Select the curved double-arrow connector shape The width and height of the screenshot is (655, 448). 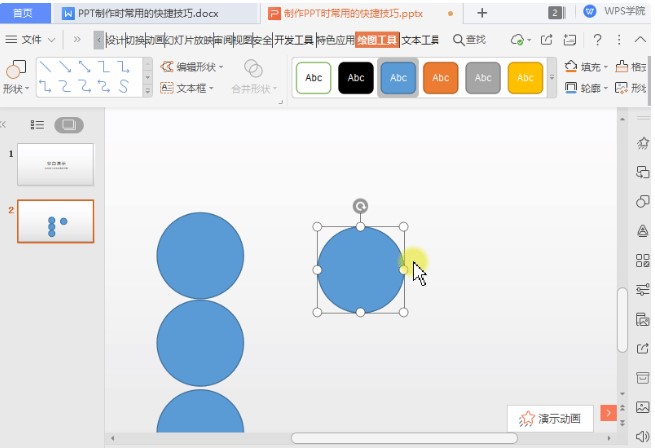coord(104,86)
